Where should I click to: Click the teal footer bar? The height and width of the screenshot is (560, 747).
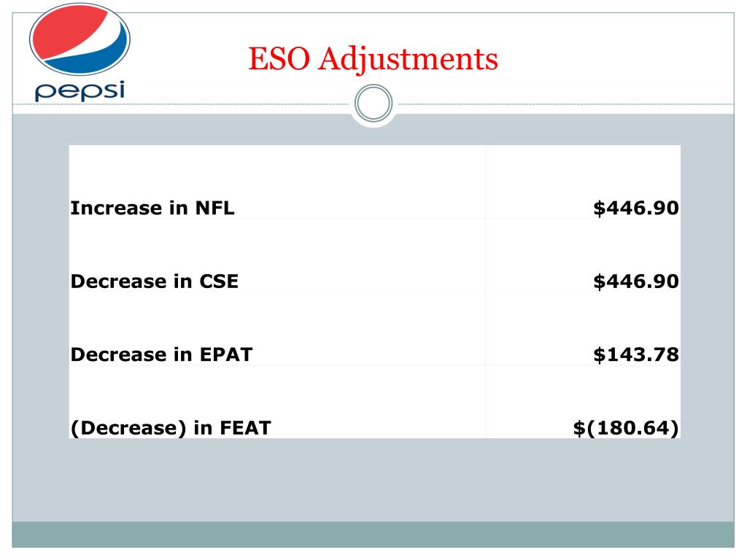coord(373,534)
